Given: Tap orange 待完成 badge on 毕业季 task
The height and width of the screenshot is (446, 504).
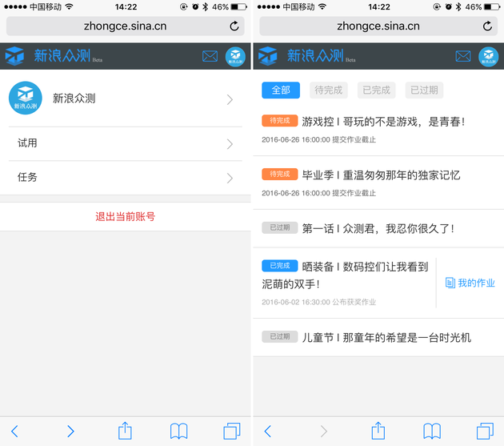Looking at the screenshot, I should (x=280, y=174).
